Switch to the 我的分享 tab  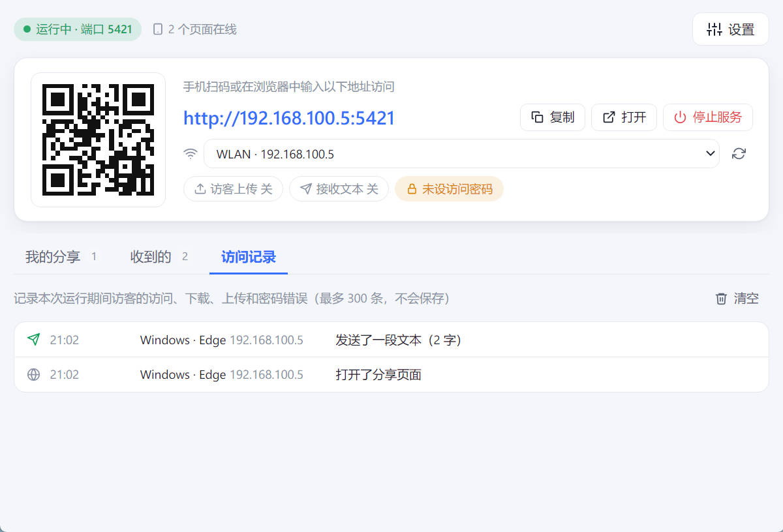(x=61, y=257)
